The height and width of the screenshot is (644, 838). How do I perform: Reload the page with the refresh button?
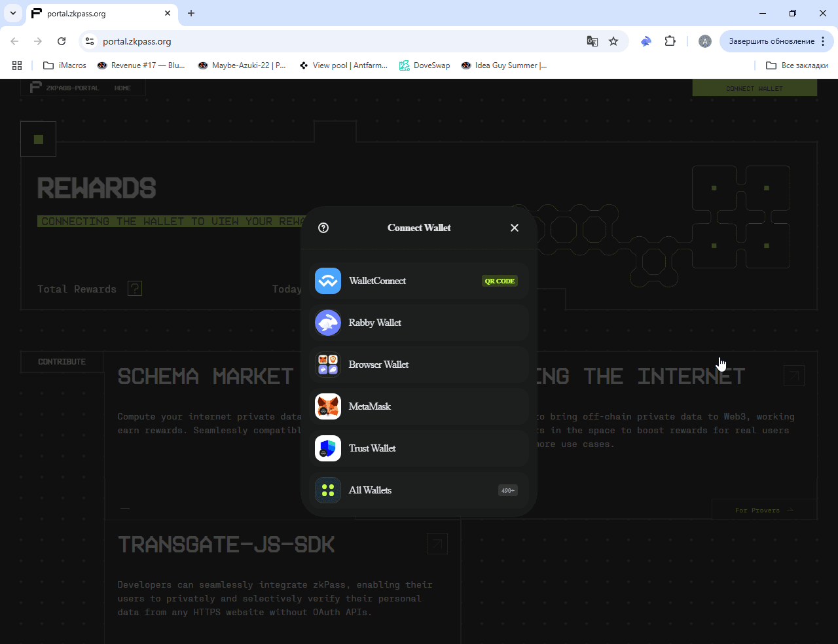click(62, 41)
